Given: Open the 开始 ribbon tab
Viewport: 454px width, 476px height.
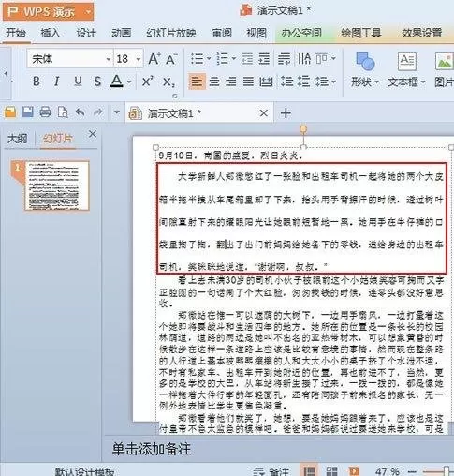Looking at the screenshot, I should click(x=16, y=33).
